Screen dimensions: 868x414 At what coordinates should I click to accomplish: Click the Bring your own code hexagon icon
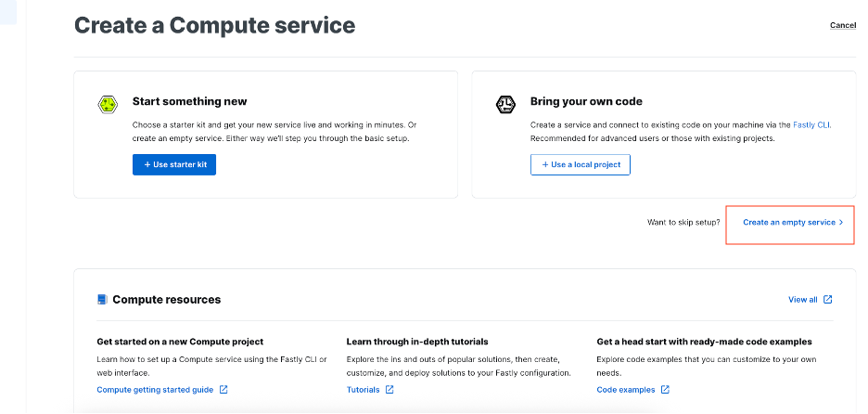[505, 104]
